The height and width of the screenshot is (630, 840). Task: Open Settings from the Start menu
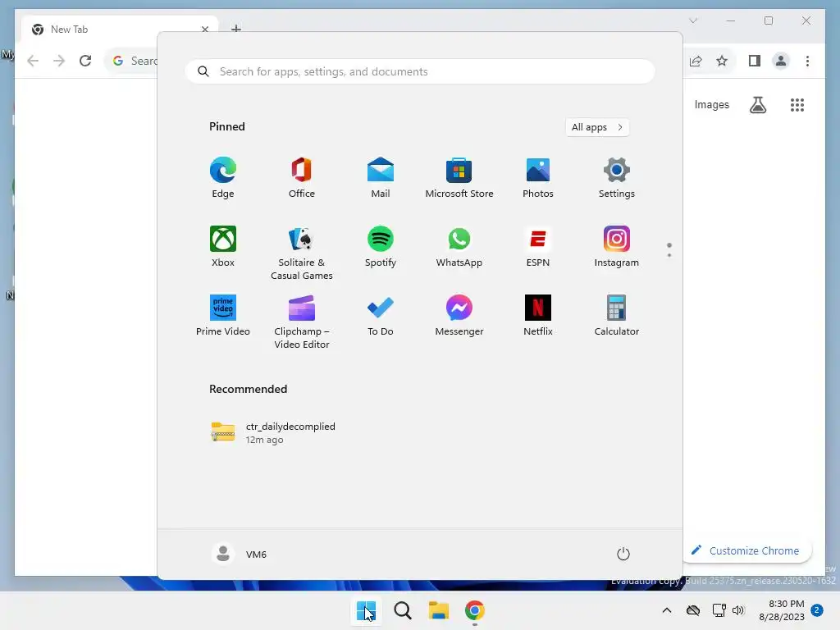(617, 178)
